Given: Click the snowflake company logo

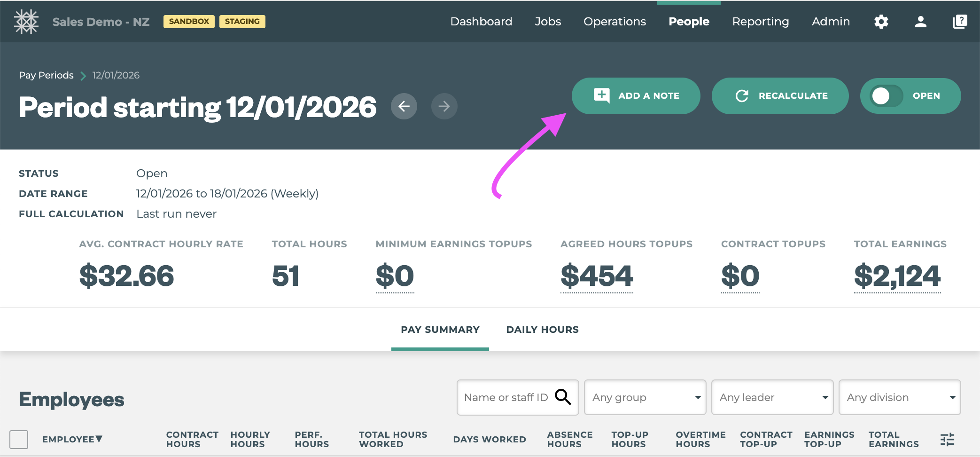Looking at the screenshot, I should (x=27, y=21).
